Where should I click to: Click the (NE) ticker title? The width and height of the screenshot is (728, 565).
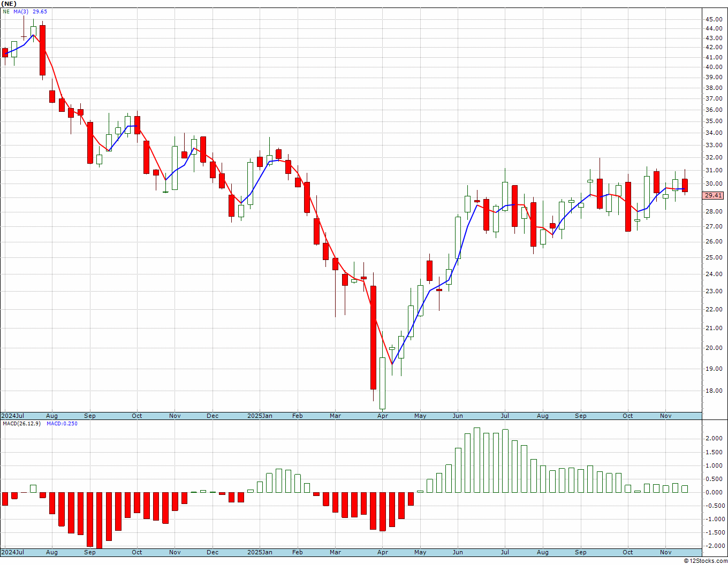tap(9, 3)
